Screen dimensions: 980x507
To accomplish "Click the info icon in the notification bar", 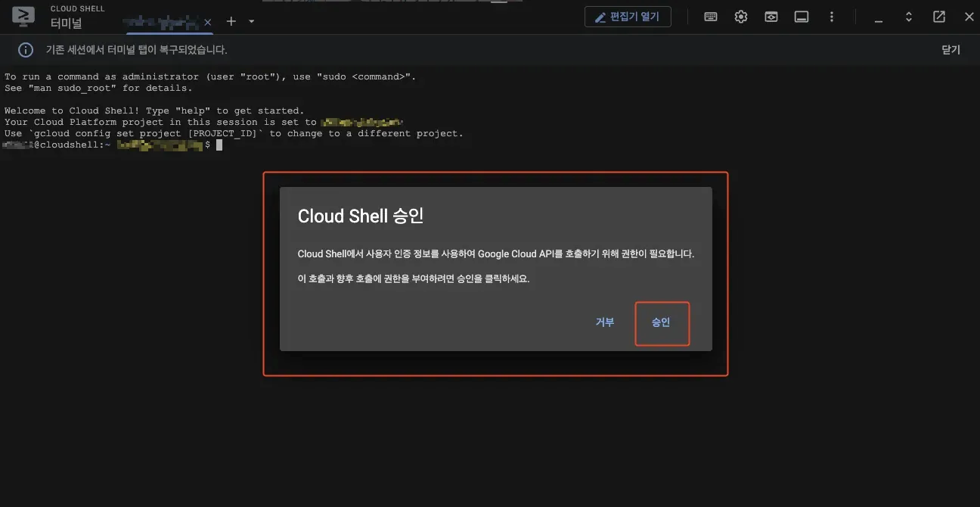I will [26, 50].
